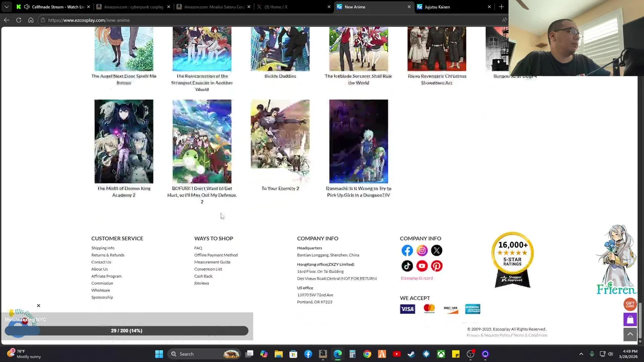Screen dimensions: 644x362
Task: Mute the Cellmade Stream tab audio icon
Action: (27, 7)
